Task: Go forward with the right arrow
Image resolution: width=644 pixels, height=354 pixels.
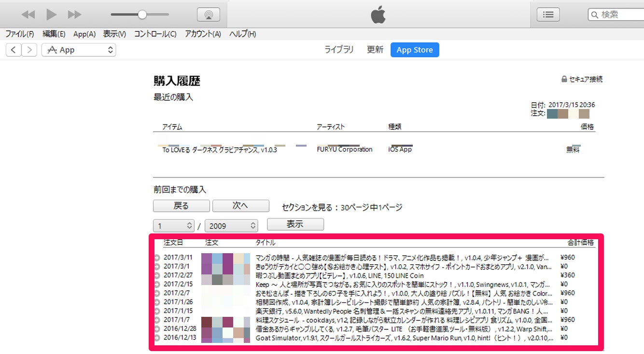Action: [x=29, y=50]
